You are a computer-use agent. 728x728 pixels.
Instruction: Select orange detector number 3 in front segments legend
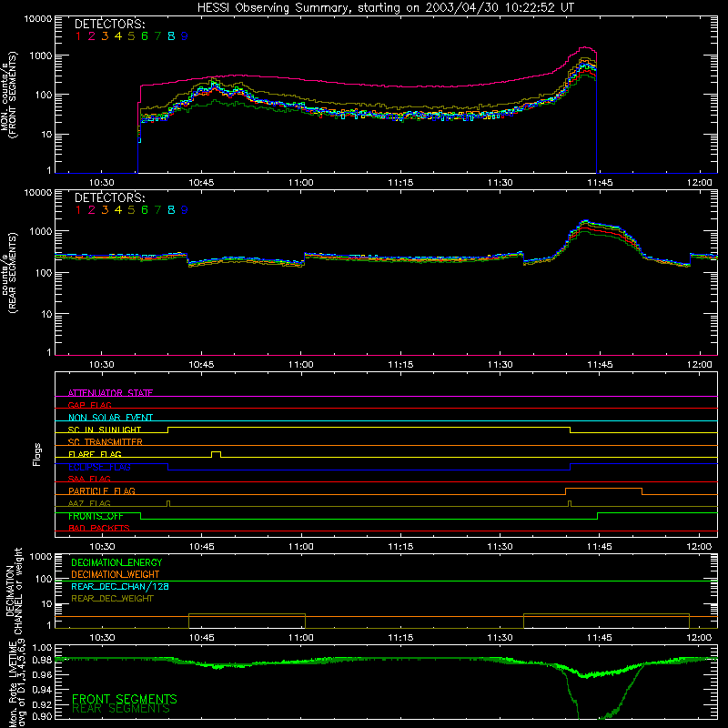tap(105, 36)
